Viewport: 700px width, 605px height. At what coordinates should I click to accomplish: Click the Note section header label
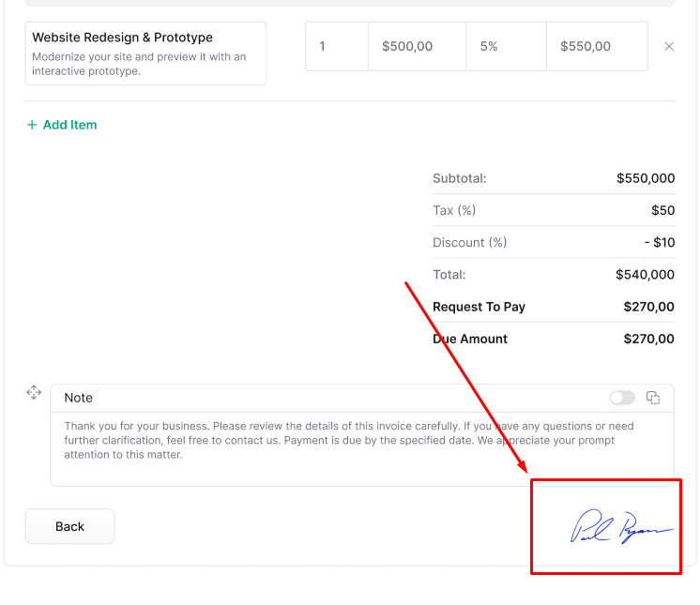[79, 398]
